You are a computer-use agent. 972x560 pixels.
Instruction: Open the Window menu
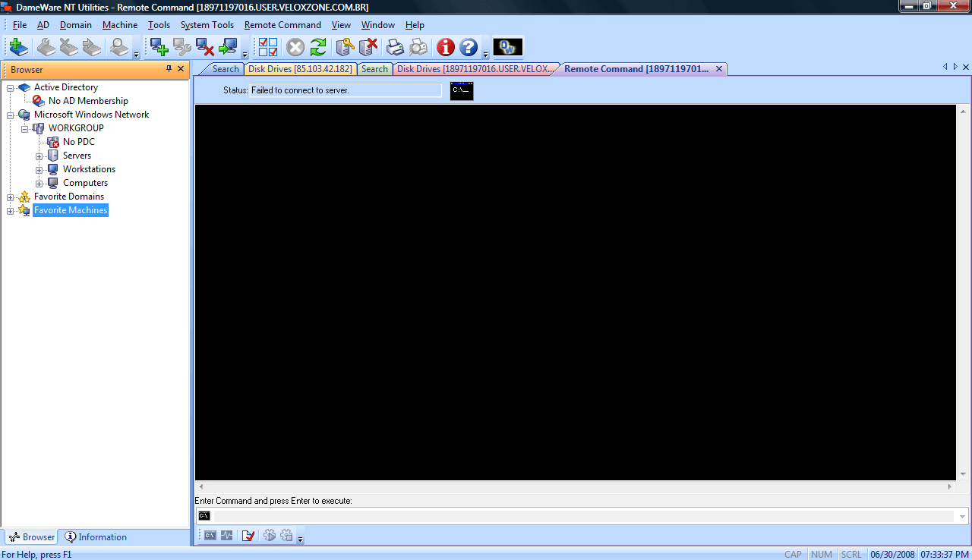(378, 25)
